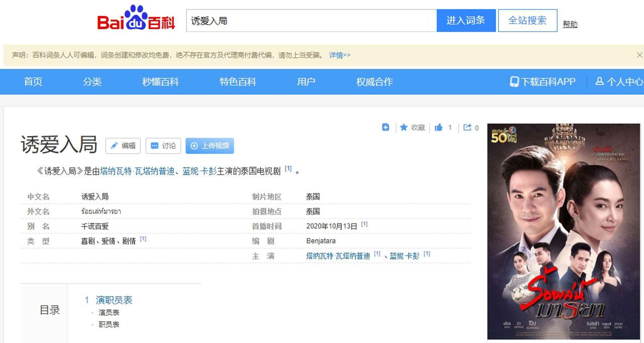
Task: Click the blue plus icon beside 收藏
Action: tap(385, 127)
